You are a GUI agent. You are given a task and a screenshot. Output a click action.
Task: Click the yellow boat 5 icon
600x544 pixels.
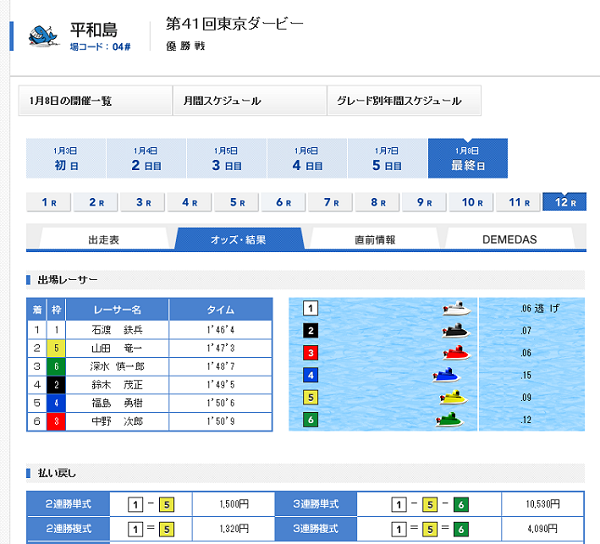point(453,397)
